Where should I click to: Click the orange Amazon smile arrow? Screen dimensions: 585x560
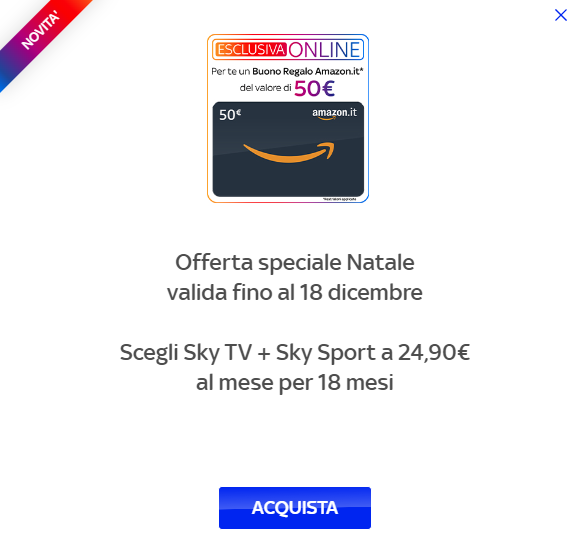tap(289, 152)
